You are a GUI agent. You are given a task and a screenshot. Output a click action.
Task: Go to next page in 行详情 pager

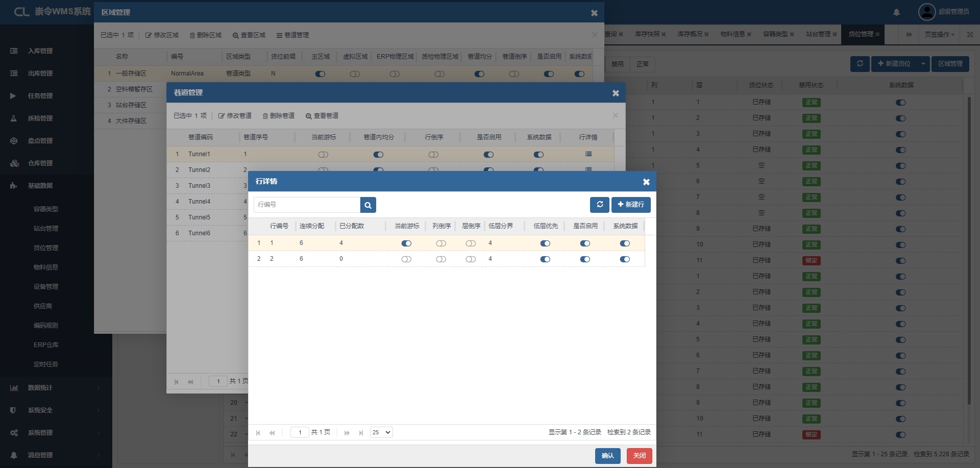(347, 433)
